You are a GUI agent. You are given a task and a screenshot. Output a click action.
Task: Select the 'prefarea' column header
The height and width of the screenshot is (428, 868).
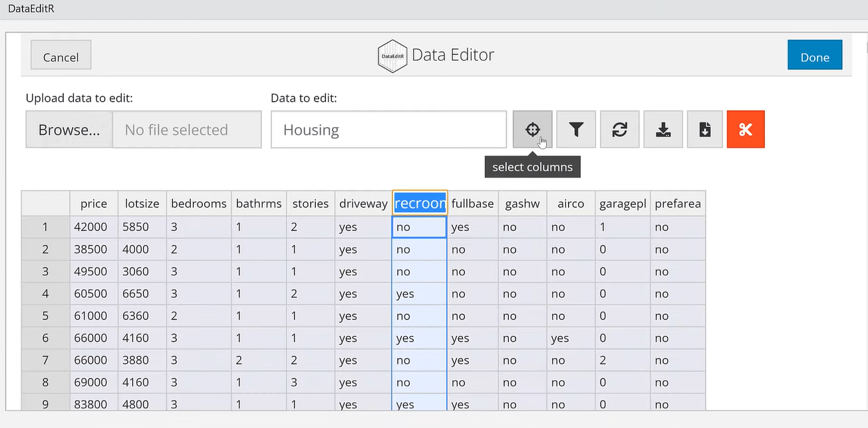[678, 204]
